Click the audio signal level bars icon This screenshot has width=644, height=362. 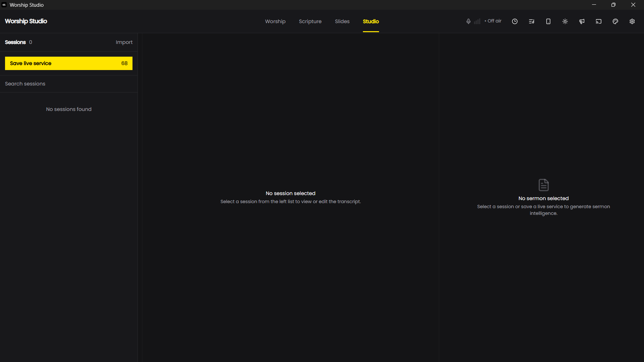point(477,21)
